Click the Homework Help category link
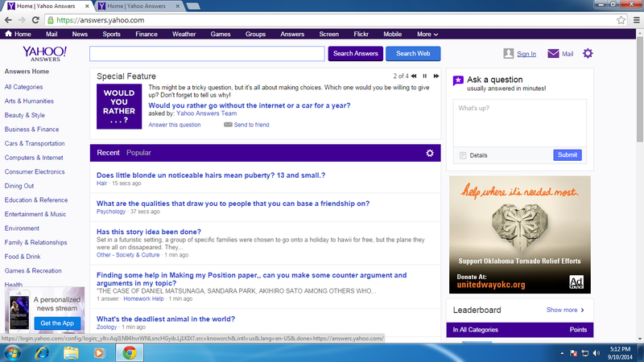Viewport: 644px width, 362px height. click(x=143, y=298)
